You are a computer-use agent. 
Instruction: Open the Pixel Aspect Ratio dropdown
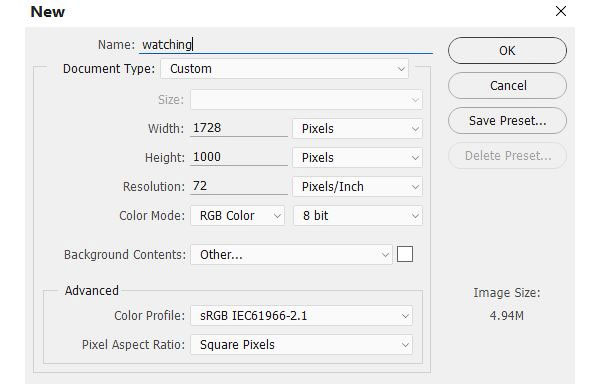[x=302, y=345]
